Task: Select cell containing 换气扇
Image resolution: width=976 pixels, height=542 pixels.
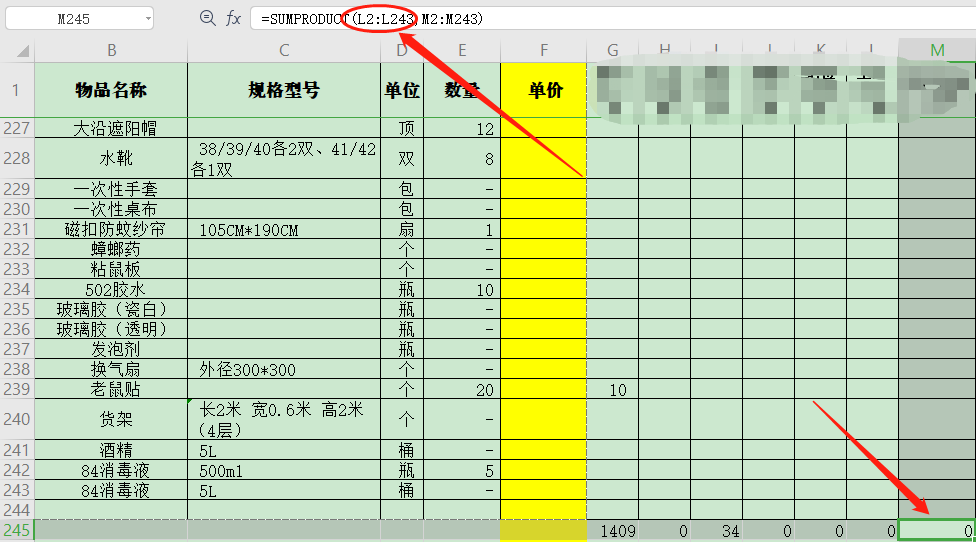Action: tap(111, 369)
